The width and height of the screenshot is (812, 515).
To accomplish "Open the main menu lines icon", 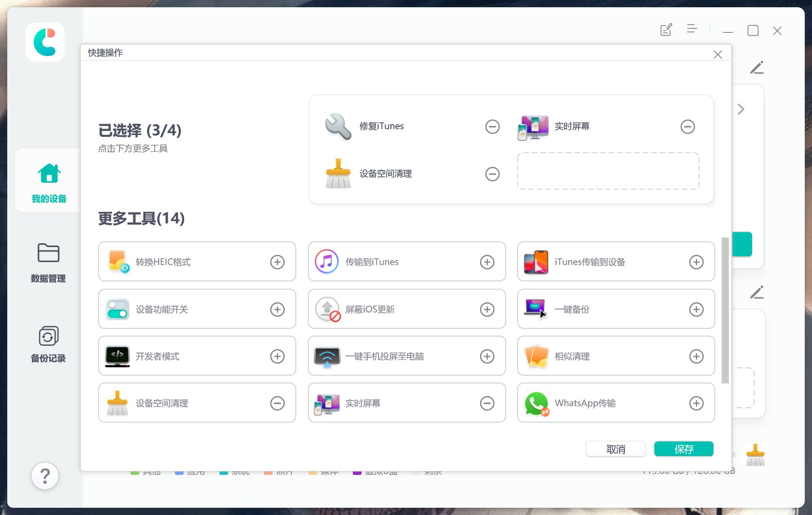I will (692, 29).
